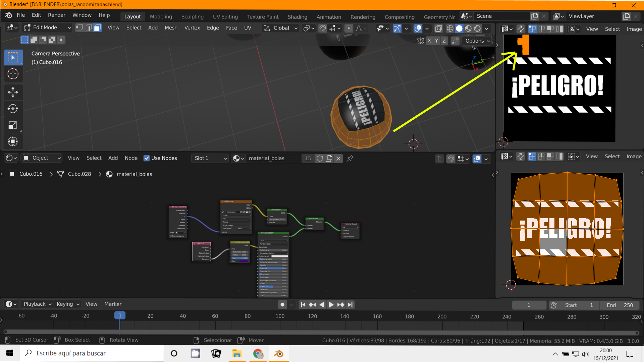Select the Move tool in left toolbar

pyautogui.click(x=13, y=92)
